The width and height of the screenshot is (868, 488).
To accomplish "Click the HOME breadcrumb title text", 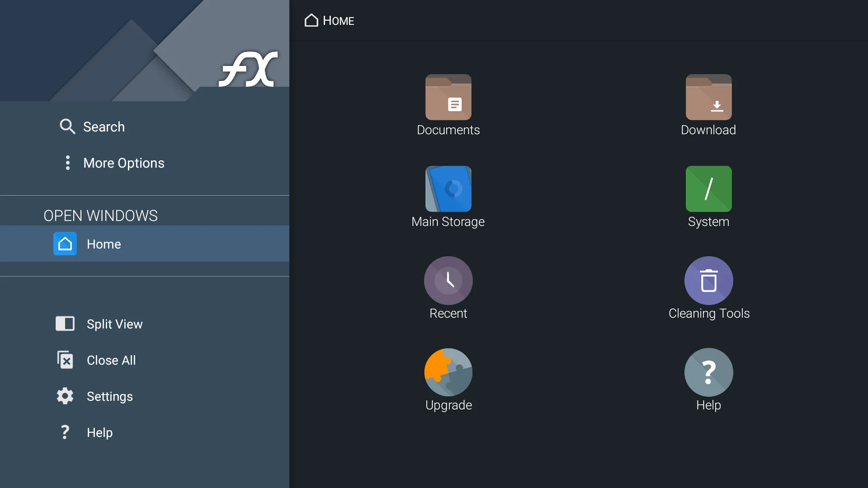I will [339, 21].
